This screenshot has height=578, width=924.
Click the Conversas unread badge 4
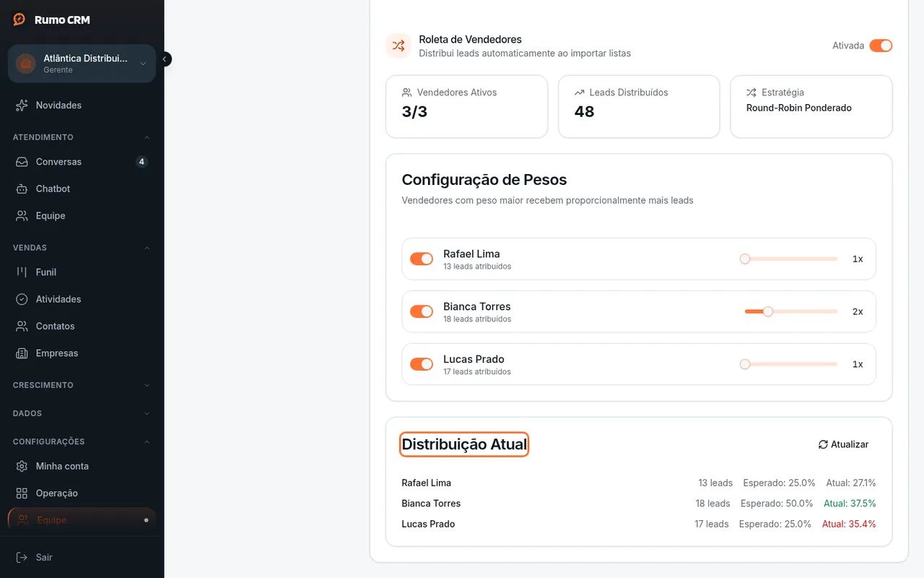pos(142,162)
